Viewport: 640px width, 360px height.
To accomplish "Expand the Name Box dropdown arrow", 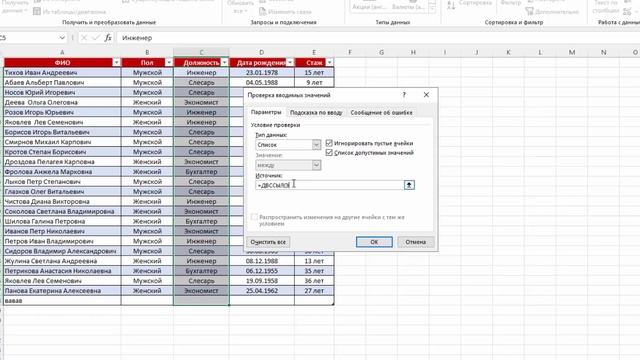I will (62, 38).
